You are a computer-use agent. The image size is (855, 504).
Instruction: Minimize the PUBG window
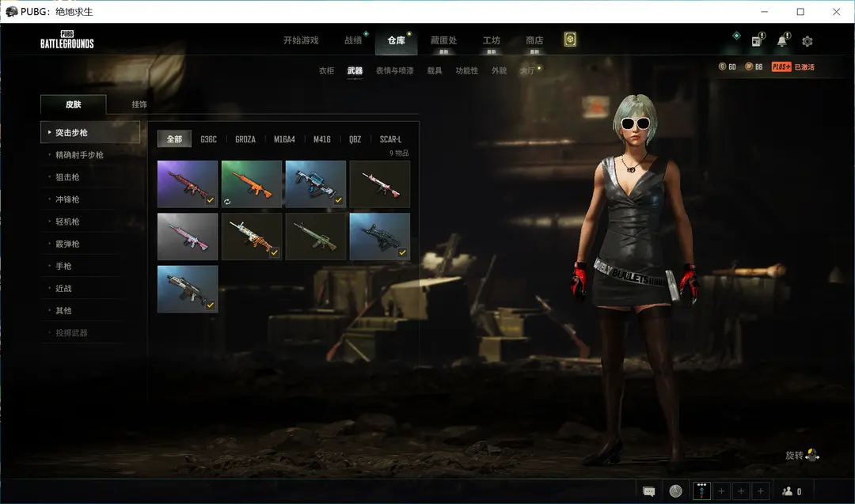click(765, 11)
